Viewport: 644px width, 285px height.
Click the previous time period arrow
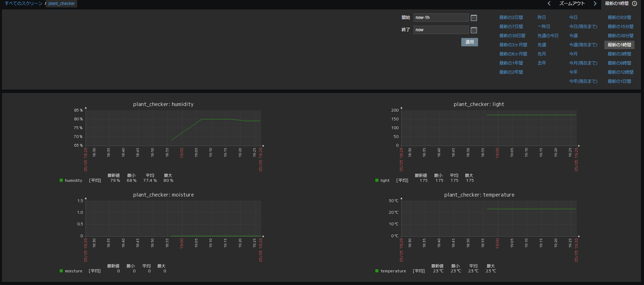click(549, 4)
